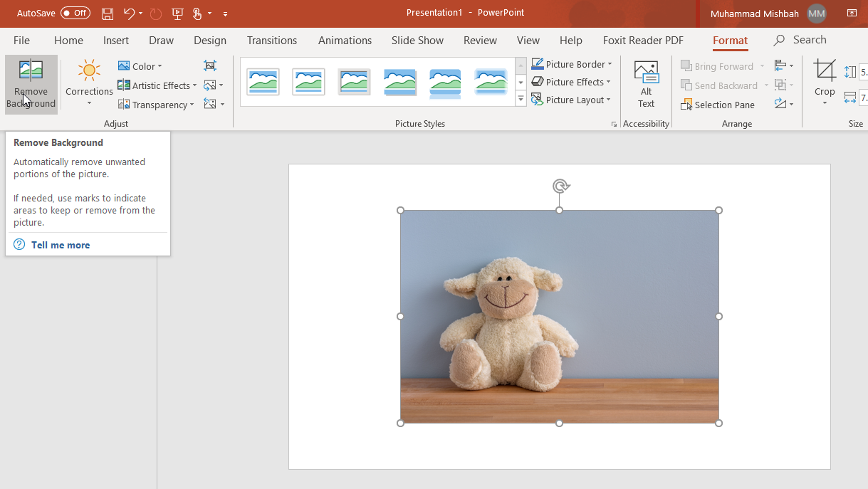Open the View tab
The width and height of the screenshot is (868, 489).
coord(528,41)
